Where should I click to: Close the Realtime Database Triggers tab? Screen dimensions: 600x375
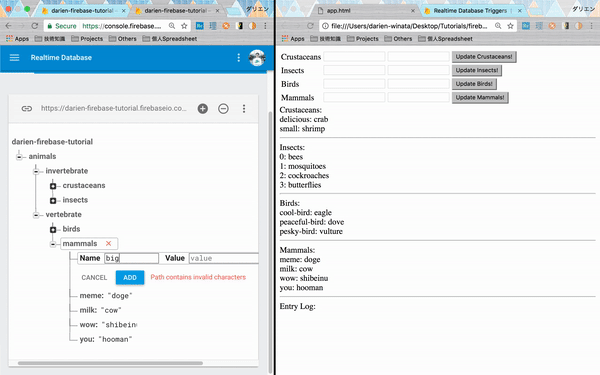coord(520,11)
